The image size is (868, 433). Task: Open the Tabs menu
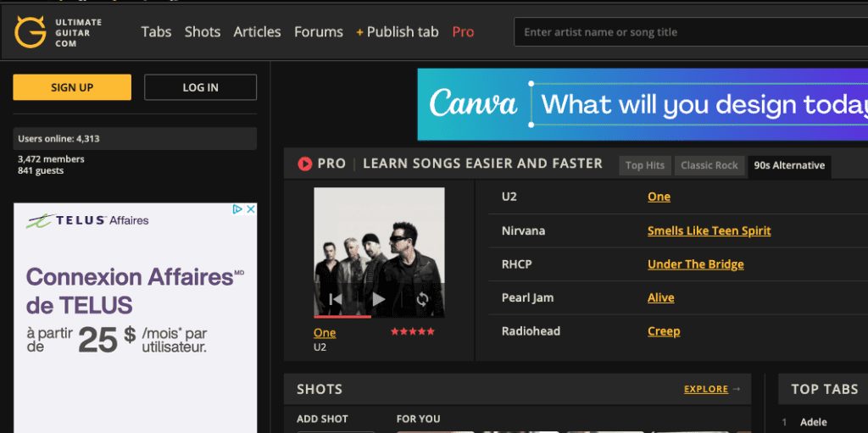pyautogui.click(x=156, y=32)
